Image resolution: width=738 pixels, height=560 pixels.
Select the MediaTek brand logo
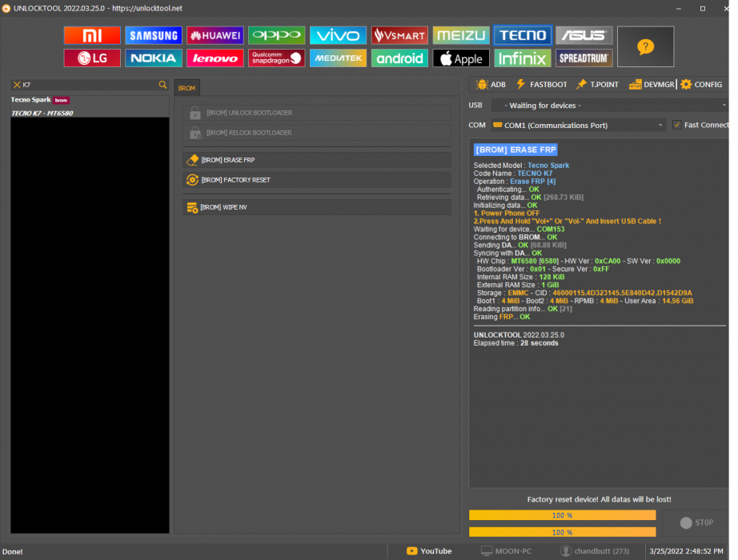(x=338, y=58)
